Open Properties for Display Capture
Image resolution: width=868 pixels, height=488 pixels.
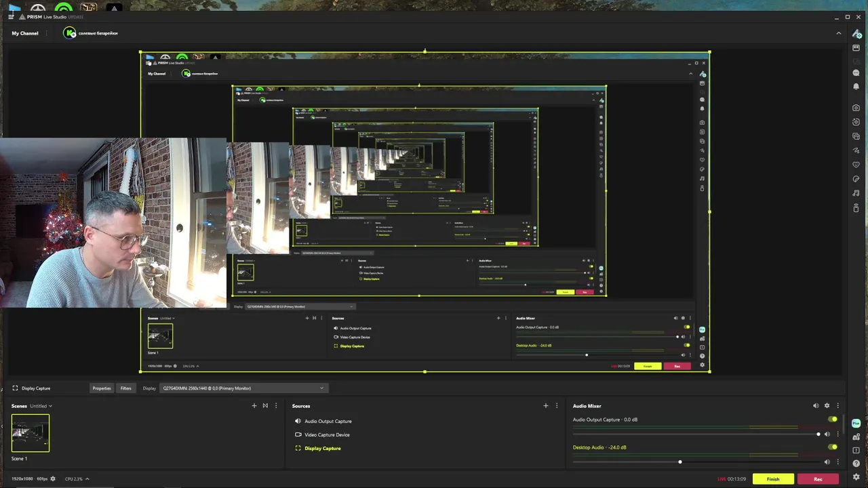point(102,388)
